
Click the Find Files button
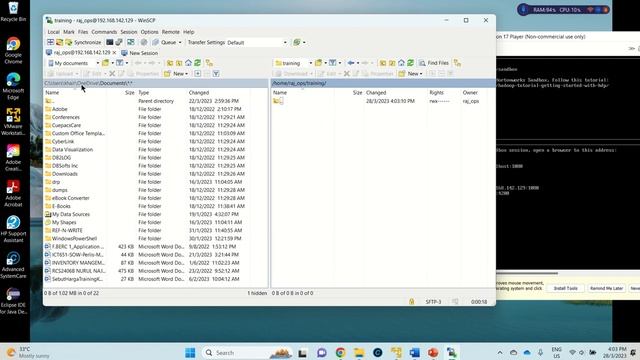pos(434,63)
